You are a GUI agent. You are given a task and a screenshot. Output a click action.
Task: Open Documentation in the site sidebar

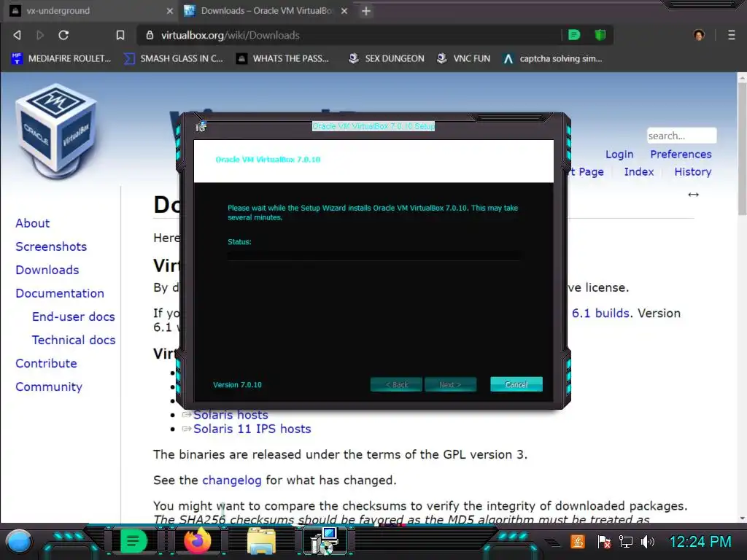[x=60, y=293]
